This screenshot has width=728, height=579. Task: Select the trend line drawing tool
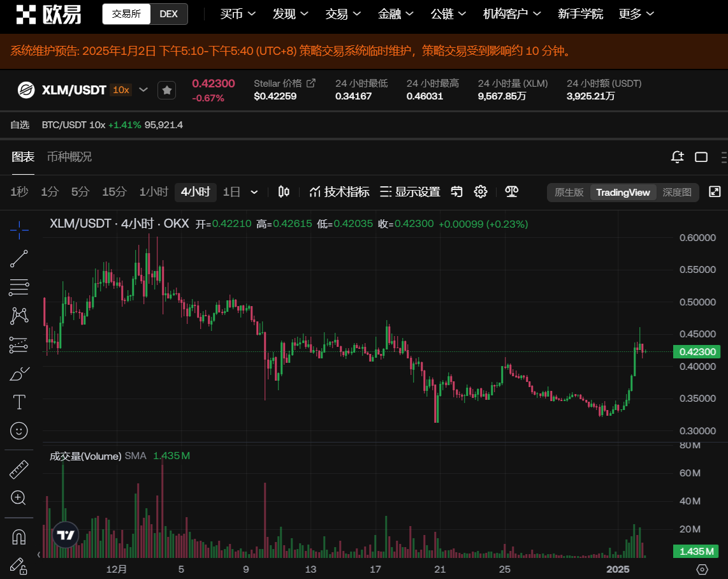point(19,258)
